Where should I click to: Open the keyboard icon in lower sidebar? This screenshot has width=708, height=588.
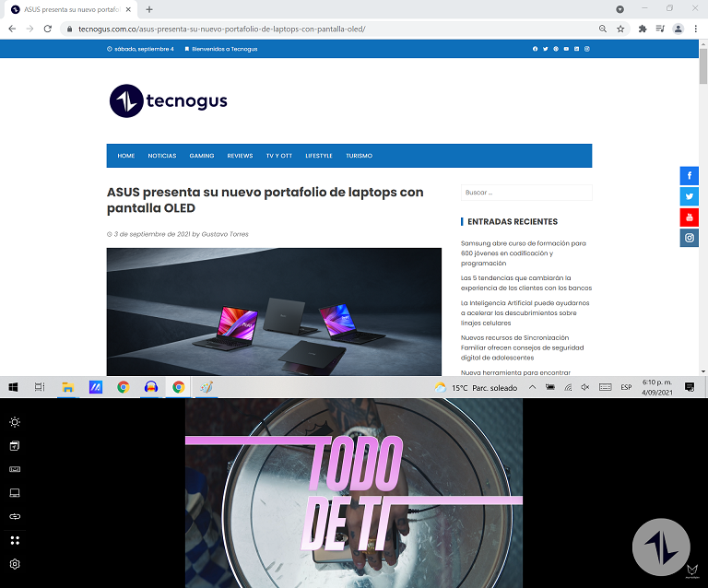coord(15,469)
